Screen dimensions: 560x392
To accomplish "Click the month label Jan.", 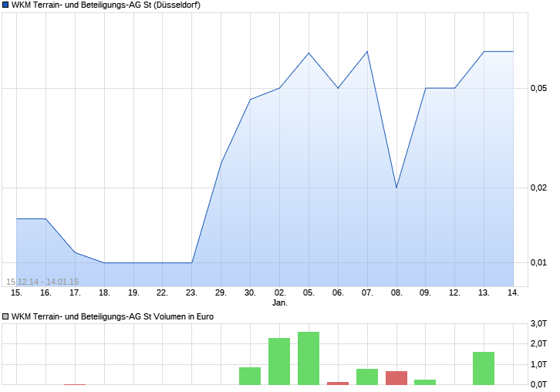I will tap(280, 302).
